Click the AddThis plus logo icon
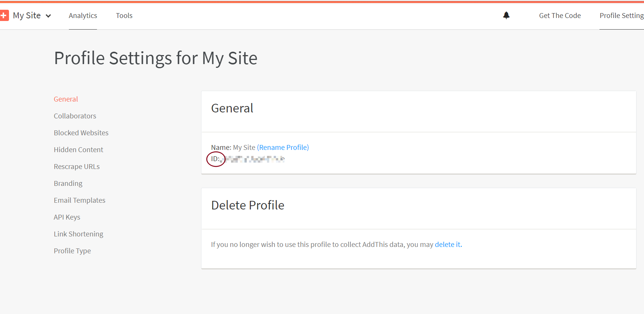Image resolution: width=644 pixels, height=314 pixels. [x=4, y=16]
